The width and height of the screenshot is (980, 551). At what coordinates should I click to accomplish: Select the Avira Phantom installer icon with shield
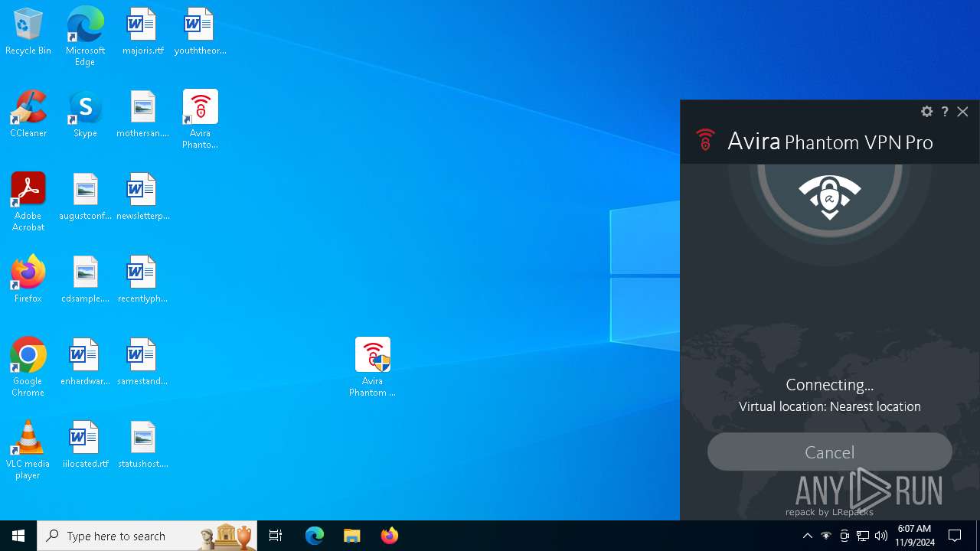click(373, 367)
